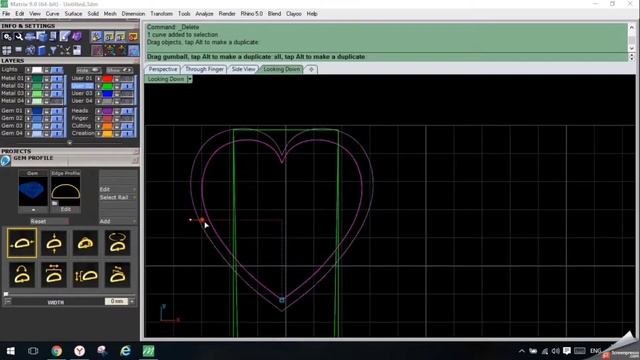Select the last profile angle tool in second row
Viewport: 640px width, 360px height.
coord(118,275)
